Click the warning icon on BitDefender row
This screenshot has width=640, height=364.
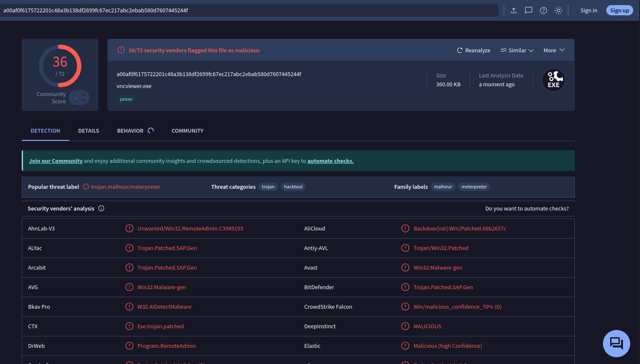click(405, 287)
